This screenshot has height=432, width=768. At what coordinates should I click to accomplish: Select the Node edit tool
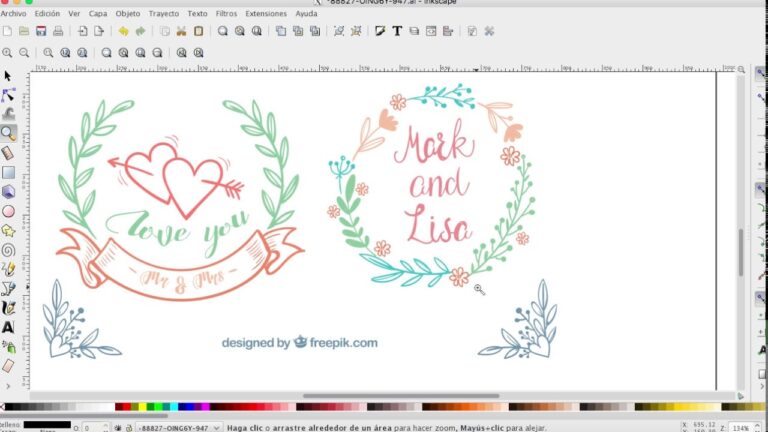click(x=8, y=95)
